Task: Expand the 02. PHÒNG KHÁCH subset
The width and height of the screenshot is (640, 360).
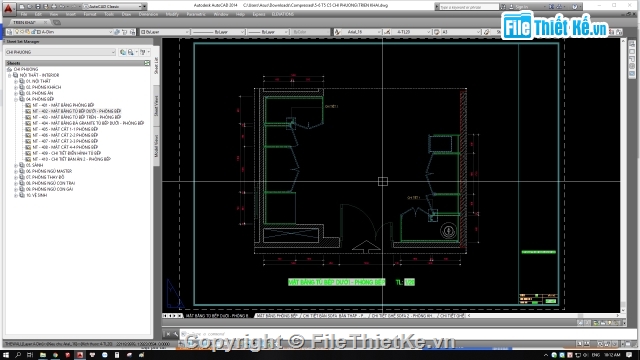Action: pyautogui.click(x=16, y=87)
